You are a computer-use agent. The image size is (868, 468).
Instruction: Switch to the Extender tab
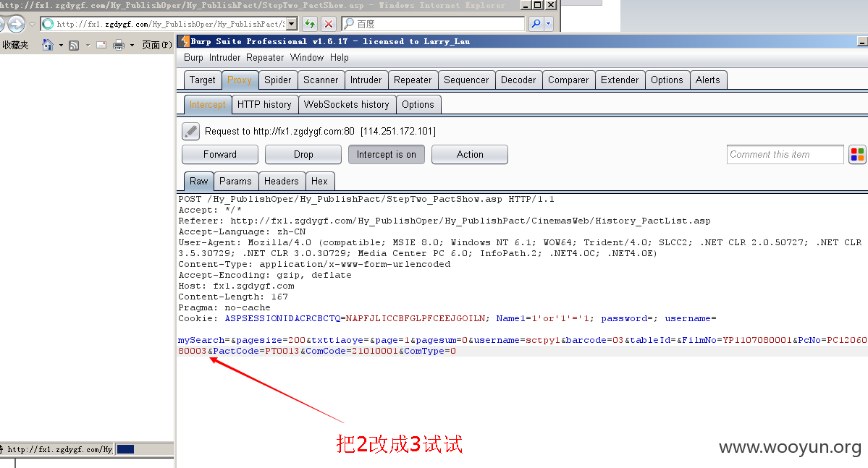pos(620,80)
